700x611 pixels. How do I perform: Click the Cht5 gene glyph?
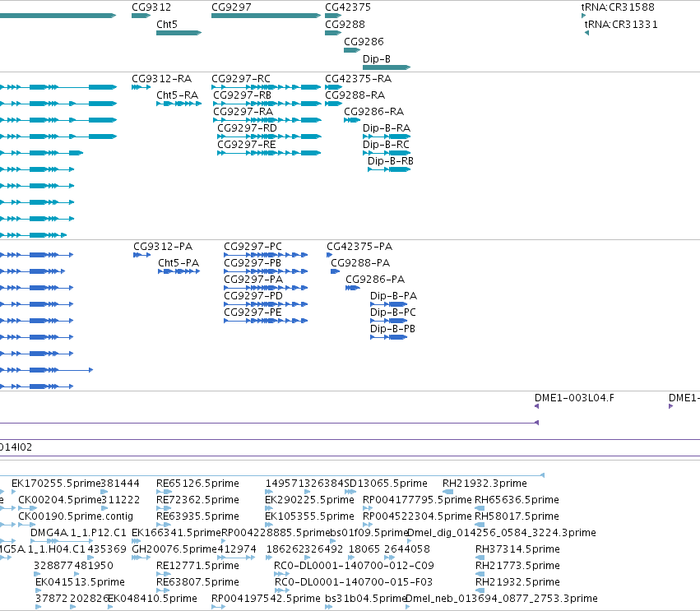179,33
